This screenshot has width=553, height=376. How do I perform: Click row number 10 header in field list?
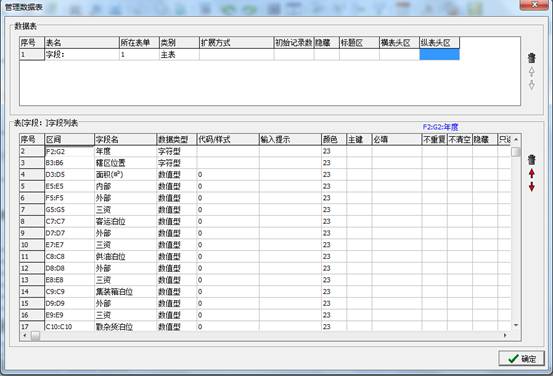coord(32,245)
